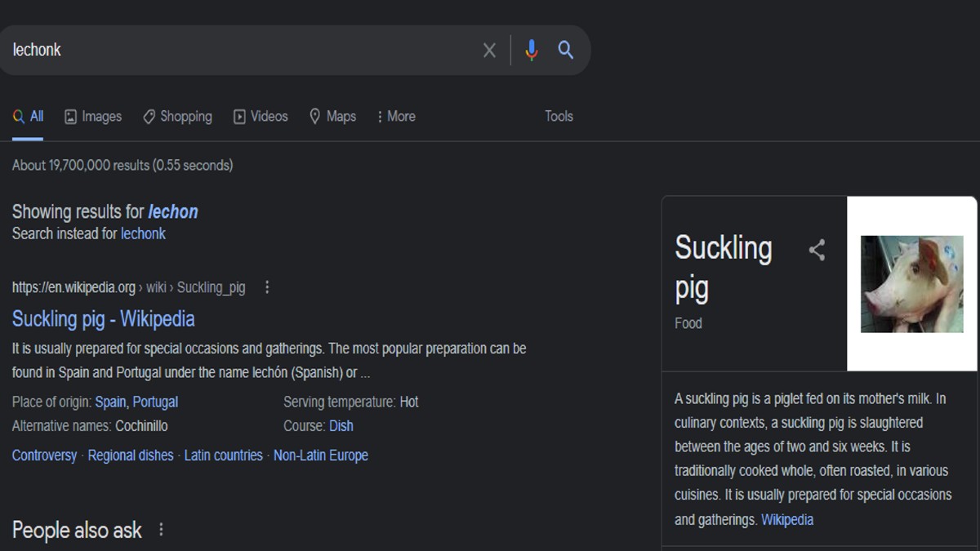980x551 pixels.
Task: Search instead for lechonk link
Action: (x=143, y=233)
